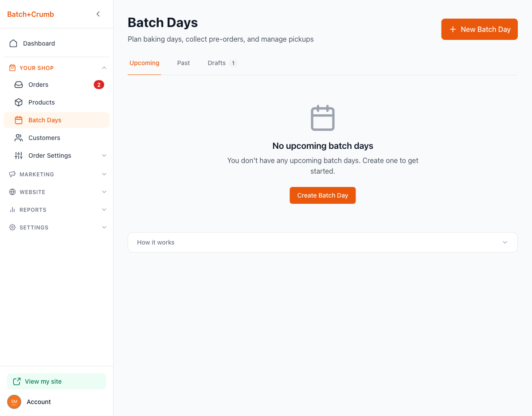This screenshot has width=532, height=416.
Task: Click the Customers people icon
Action: pyautogui.click(x=19, y=138)
